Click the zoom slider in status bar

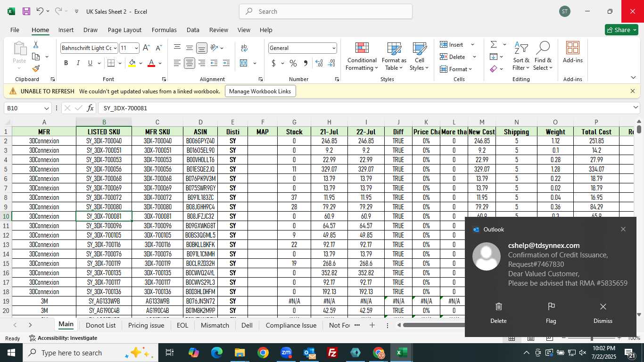(x=592, y=338)
